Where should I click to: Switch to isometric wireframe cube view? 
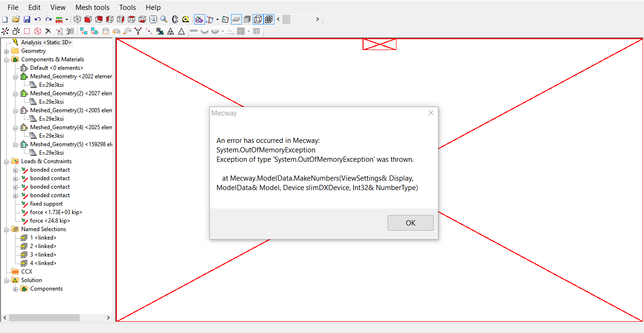click(77, 19)
